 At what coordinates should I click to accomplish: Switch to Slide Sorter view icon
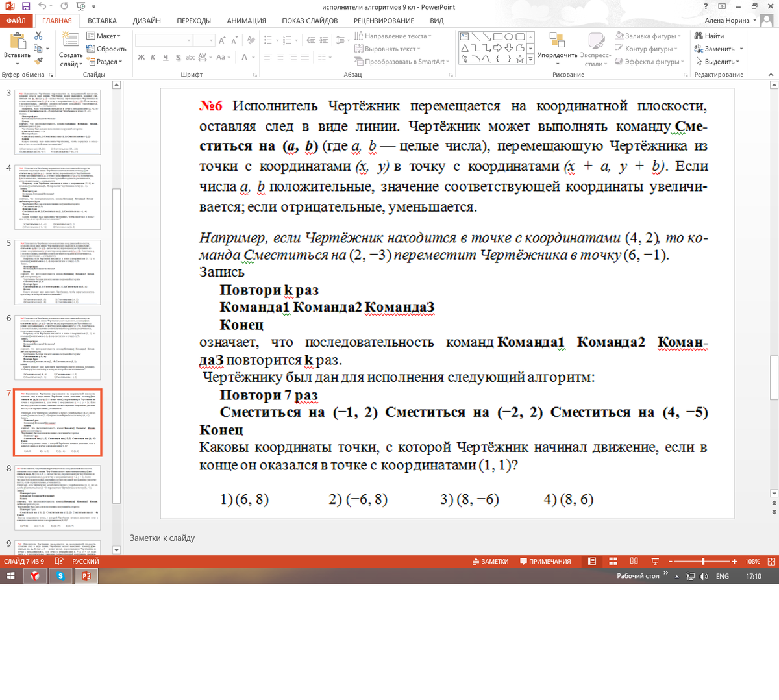coord(613,562)
